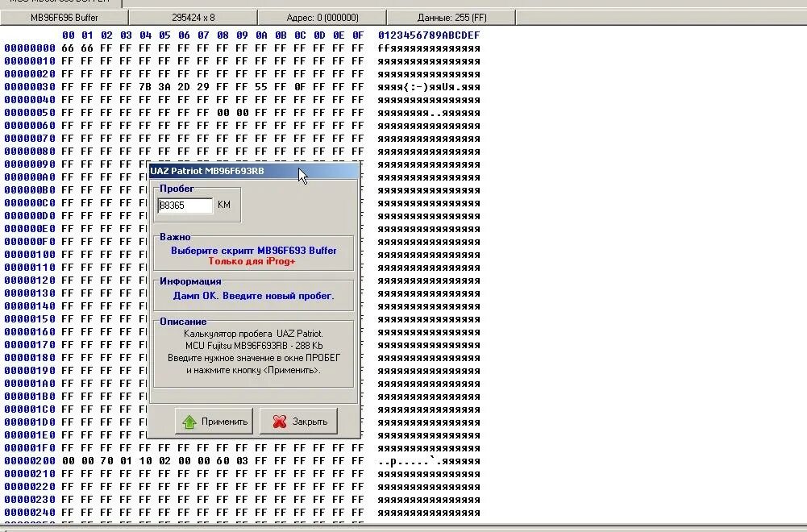Click address label 00000000
The height and width of the screenshot is (532, 807).
pyautogui.click(x=30, y=48)
